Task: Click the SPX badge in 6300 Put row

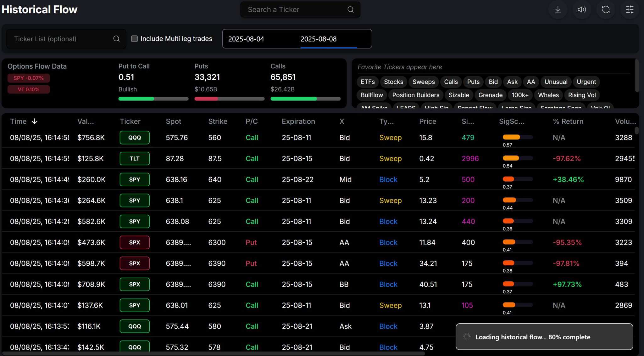Action: pos(135,242)
